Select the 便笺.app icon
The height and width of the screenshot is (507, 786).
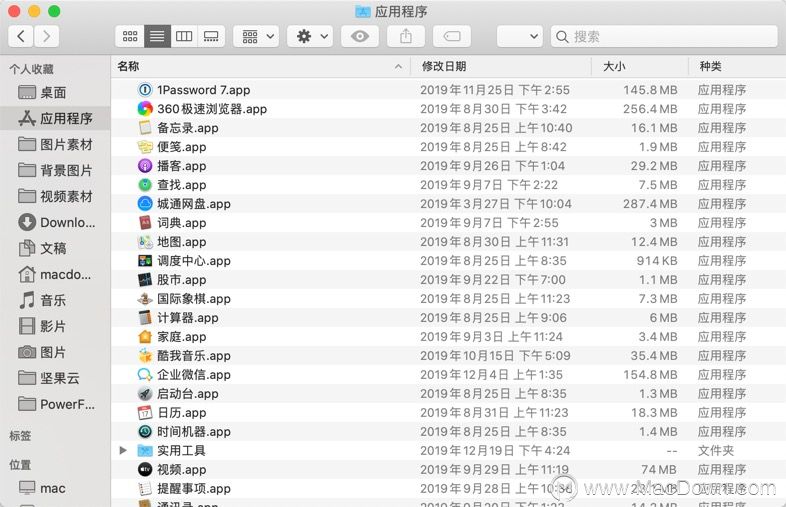[145, 147]
